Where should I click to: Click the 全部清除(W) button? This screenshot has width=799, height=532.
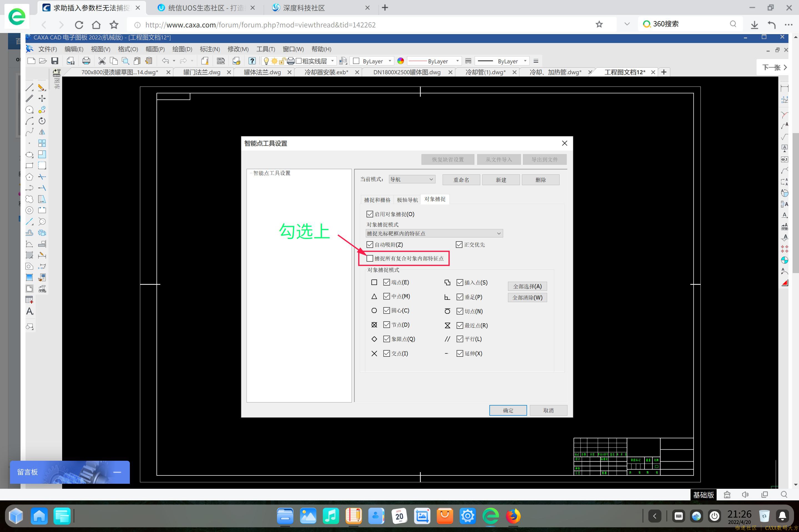(x=527, y=297)
